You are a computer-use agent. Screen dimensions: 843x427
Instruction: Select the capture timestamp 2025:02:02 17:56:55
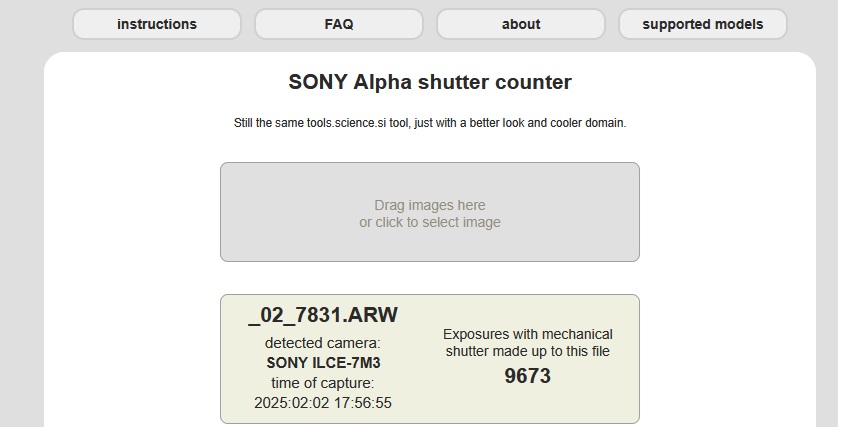pyautogui.click(x=323, y=403)
